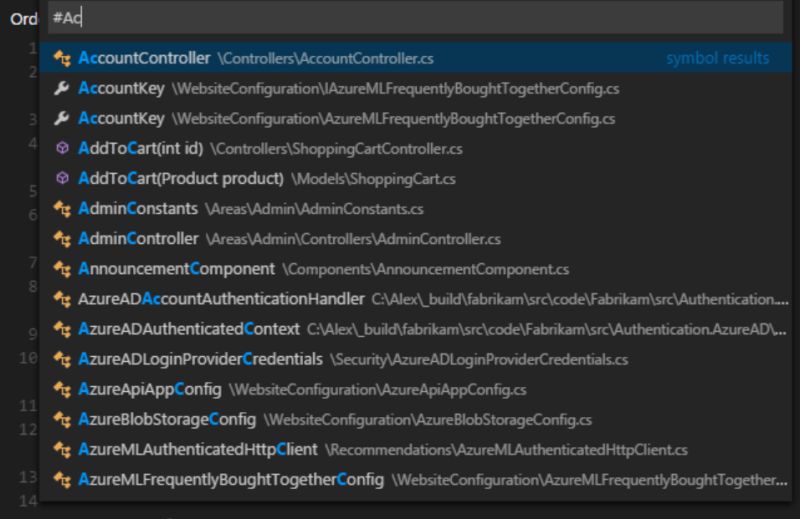
Task: Select AccountKey in IAzureMLFrequentlyBoughtTogetherConfig.cs
Action: [415, 88]
